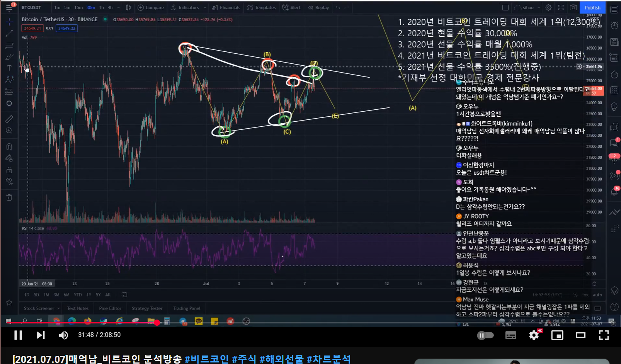Select 30m timeframe
The width and height of the screenshot is (621, 364).
point(91,7)
